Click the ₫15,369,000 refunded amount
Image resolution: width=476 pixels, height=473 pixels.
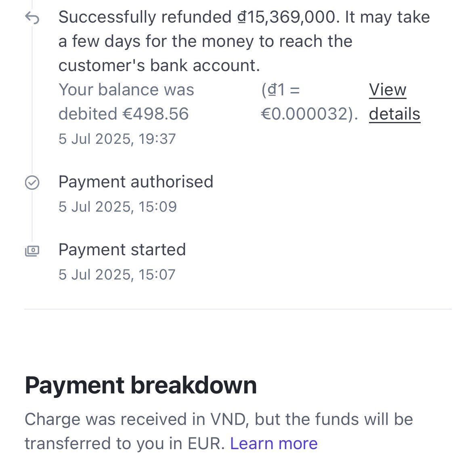coord(286,17)
